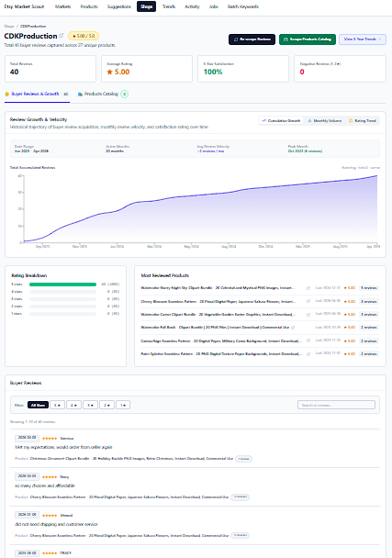Switch to the Products Catalog tab

point(103,94)
